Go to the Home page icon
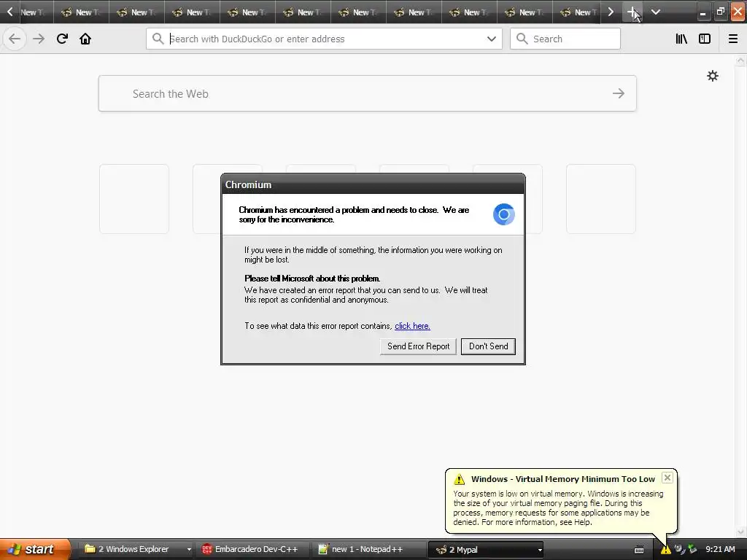The width and height of the screenshot is (747, 560). 85,39
